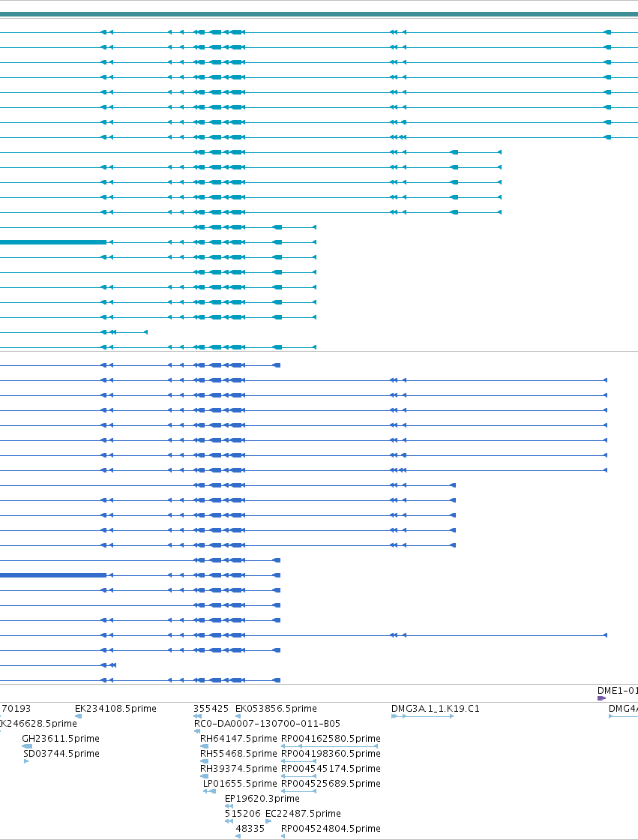
Task: Click the 48335 feature label
Action: point(250,828)
